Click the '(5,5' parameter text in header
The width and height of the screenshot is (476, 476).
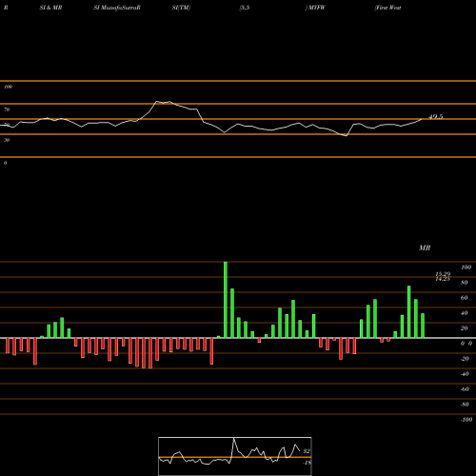click(245, 8)
